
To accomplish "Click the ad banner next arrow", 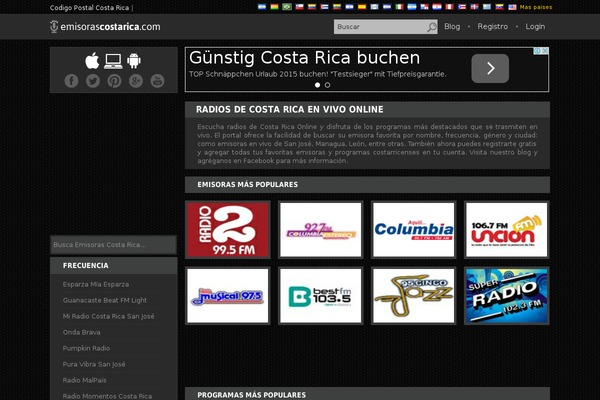I will [x=490, y=68].
